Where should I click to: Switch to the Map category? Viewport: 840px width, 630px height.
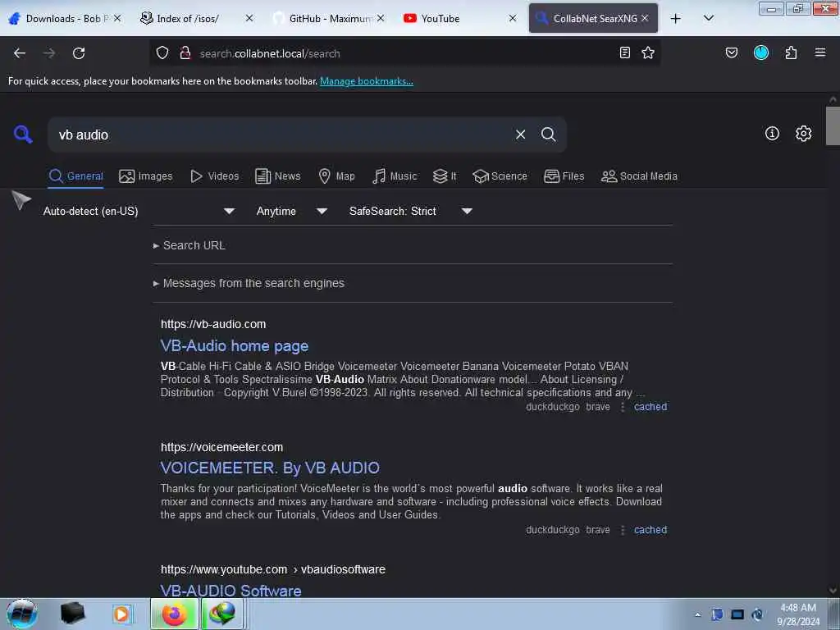pos(336,176)
